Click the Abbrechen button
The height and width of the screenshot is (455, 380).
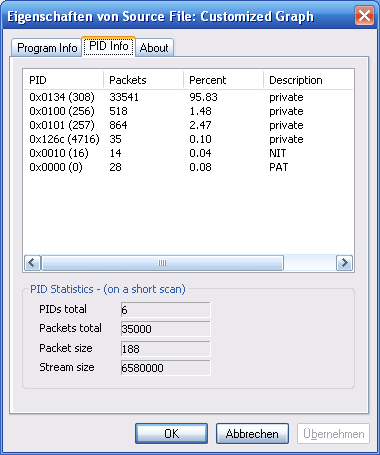[252, 433]
